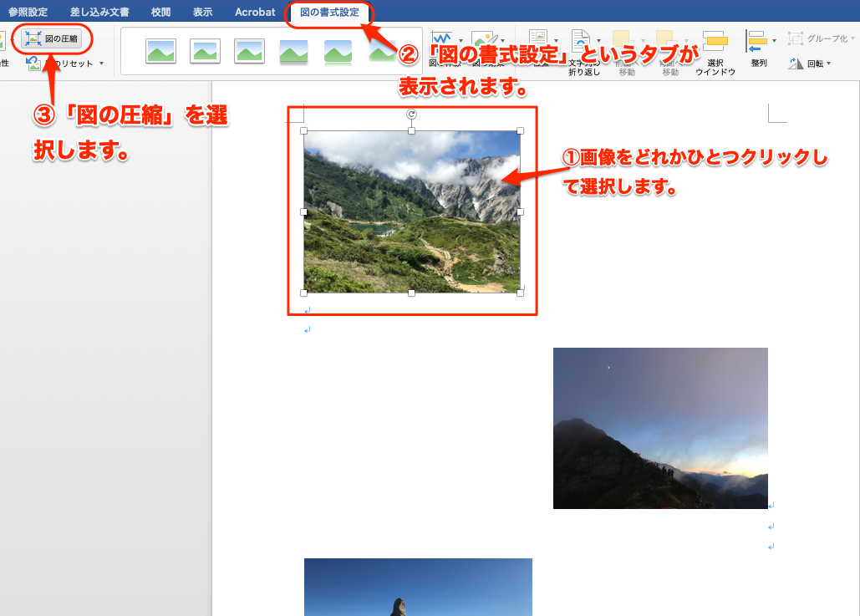
Task: Click the rotation handle above the selected photo
Action: tap(411, 115)
